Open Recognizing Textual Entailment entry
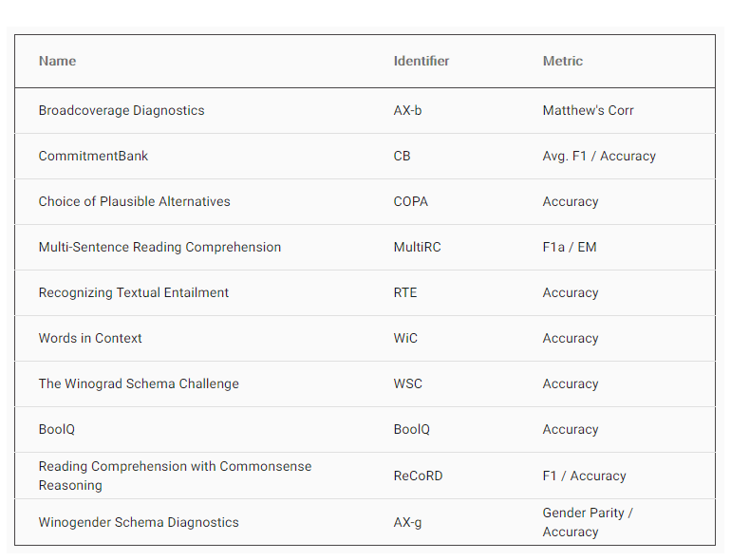 (x=133, y=293)
